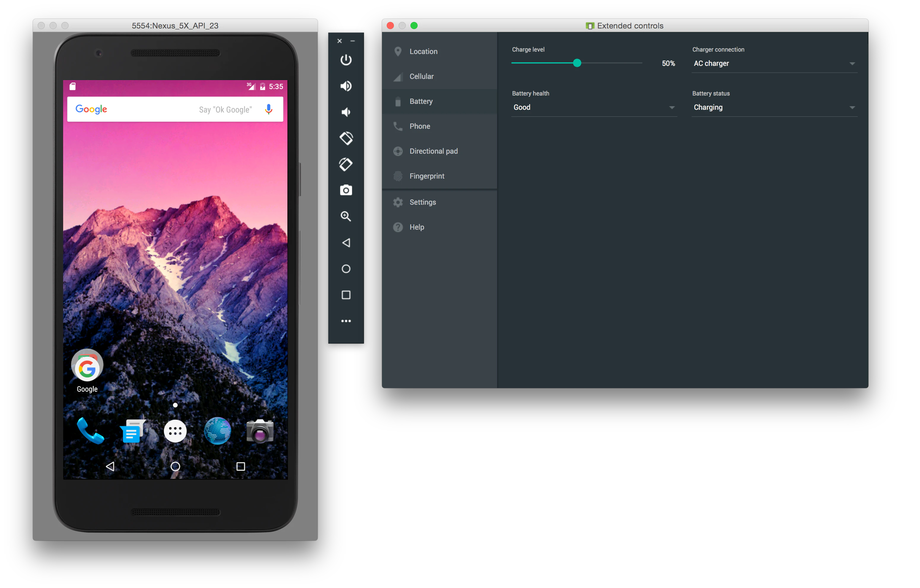This screenshot has width=920, height=588.
Task: Open the Charger connection dropdown
Action: click(x=774, y=63)
